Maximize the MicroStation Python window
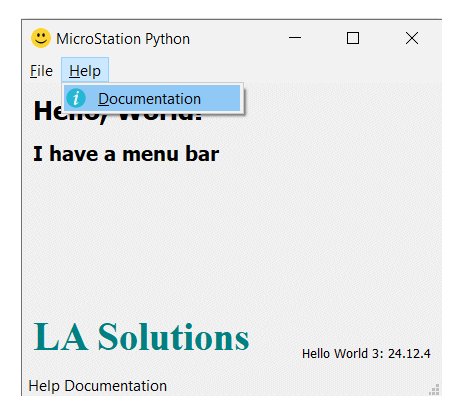This screenshot has height=419, width=463. tap(353, 38)
